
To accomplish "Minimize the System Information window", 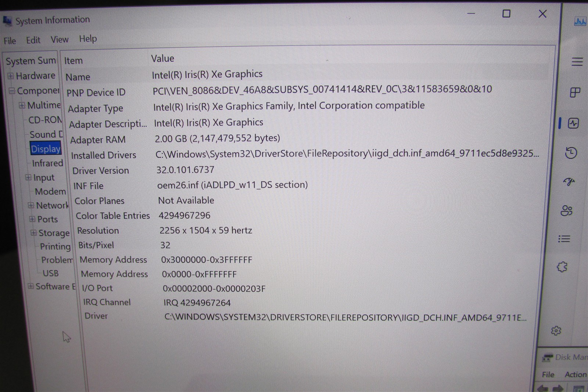I will (x=471, y=14).
